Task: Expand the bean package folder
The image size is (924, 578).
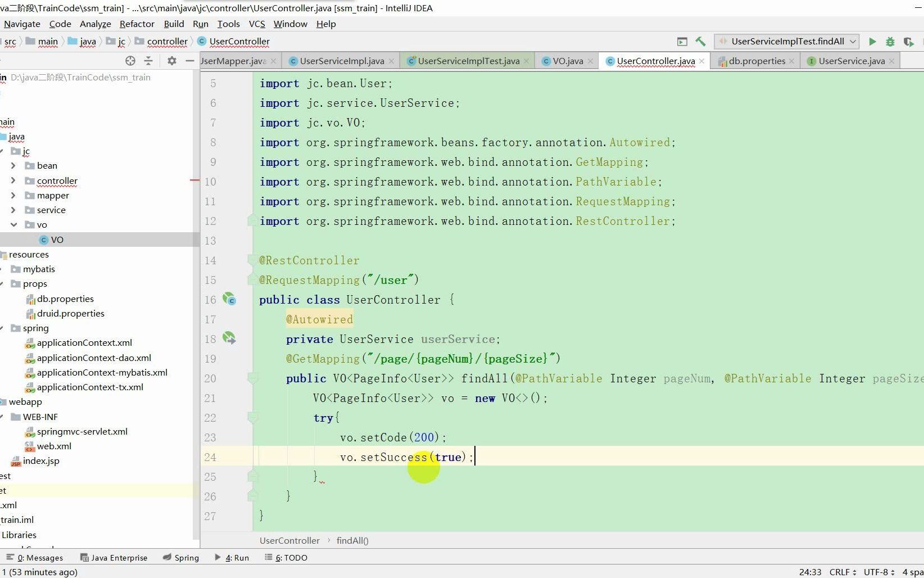Action: pos(13,166)
